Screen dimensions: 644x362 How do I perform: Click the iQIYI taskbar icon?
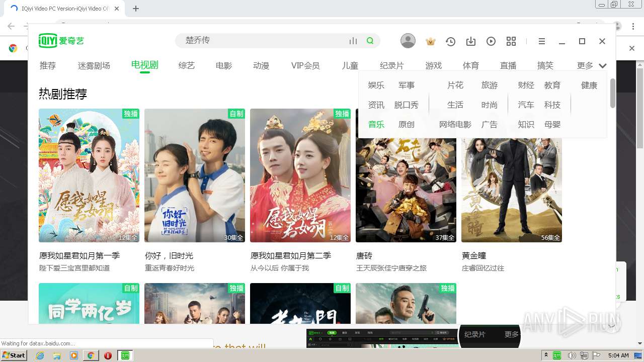point(125,355)
